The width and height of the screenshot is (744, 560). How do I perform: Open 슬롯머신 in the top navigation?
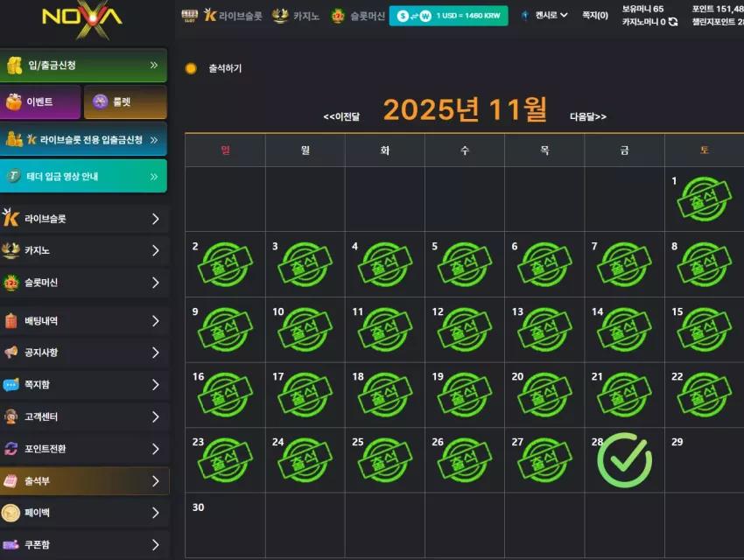point(358,16)
